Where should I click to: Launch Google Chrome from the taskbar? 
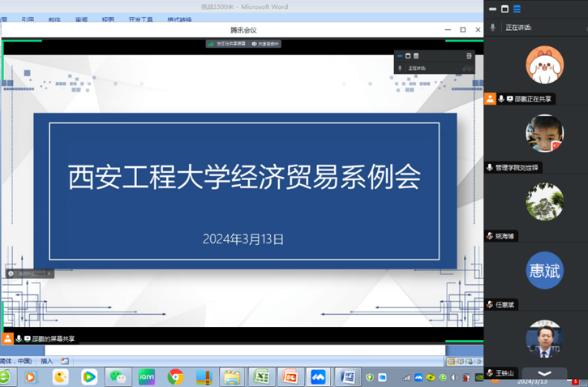tap(175, 376)
